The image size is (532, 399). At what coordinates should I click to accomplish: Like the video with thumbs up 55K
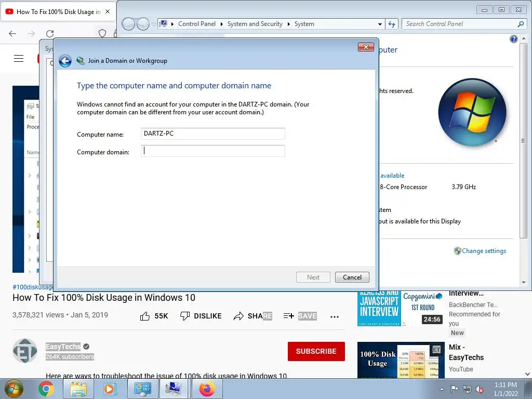coord(154,316)
